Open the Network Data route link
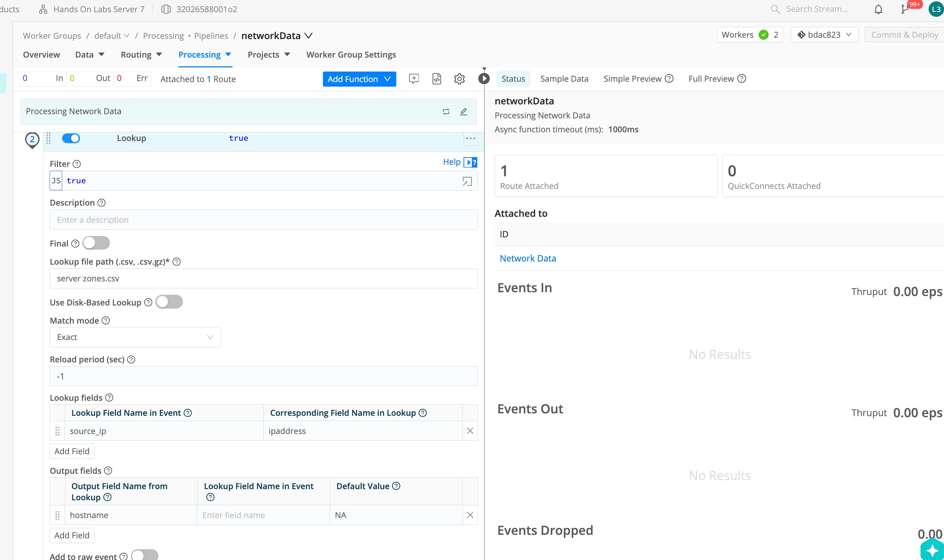 click(528, 258)
